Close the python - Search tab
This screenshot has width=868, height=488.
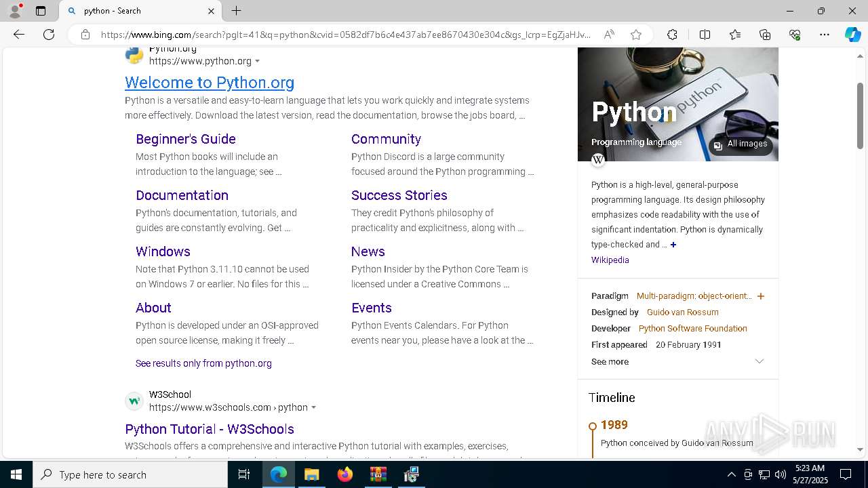coord(211,11)
